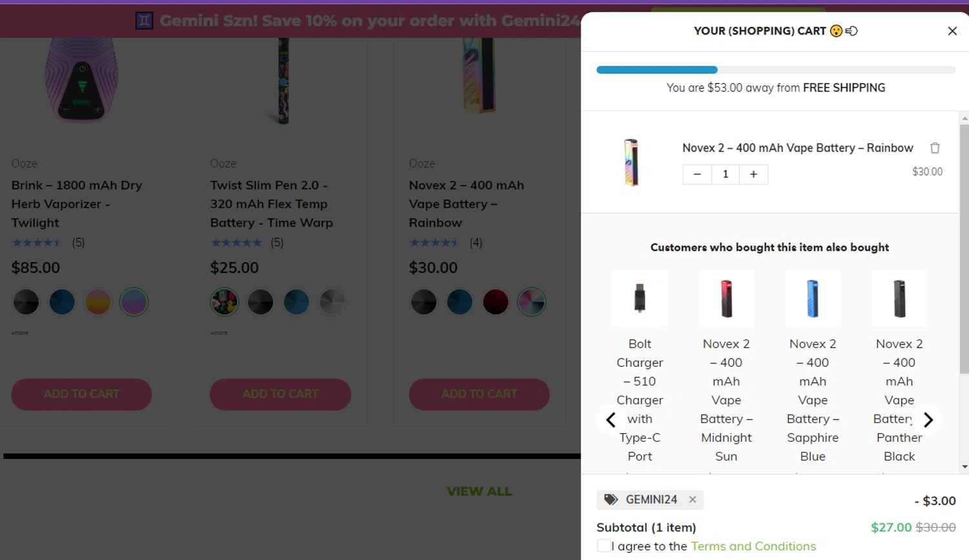This screenshot has width=969, height=560.
Task: Click the cart quantity input field
Action: click(725, 174)
